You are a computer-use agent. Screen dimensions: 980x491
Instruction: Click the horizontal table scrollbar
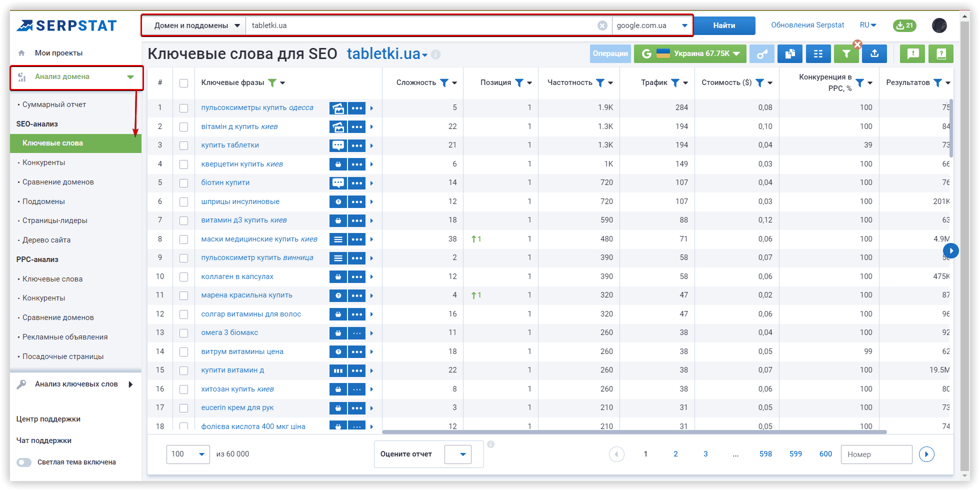[x=634, y=432]
